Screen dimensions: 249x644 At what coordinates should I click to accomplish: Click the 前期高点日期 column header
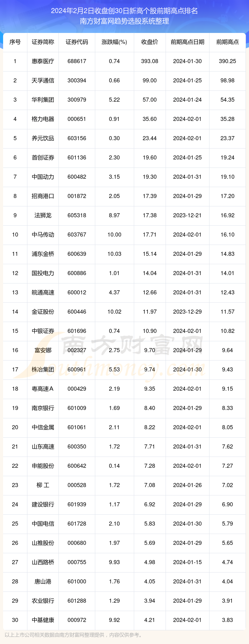coord(187,42)
